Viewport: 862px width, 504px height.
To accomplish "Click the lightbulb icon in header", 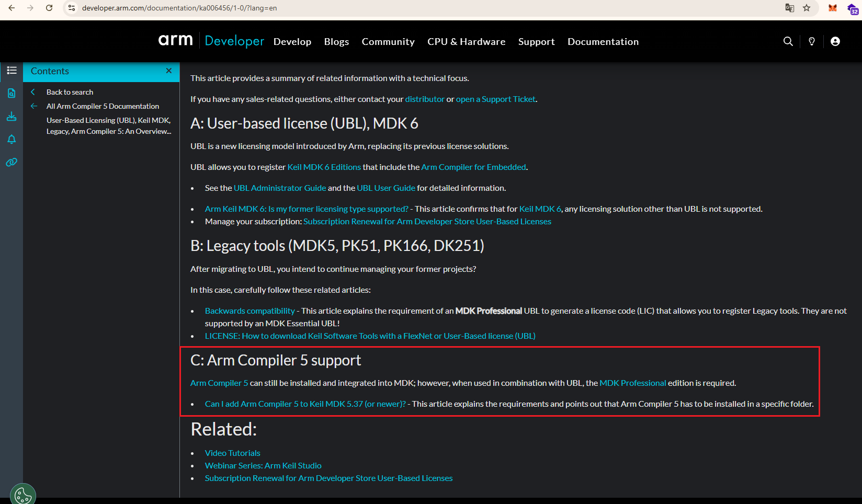I will [811, 41].
